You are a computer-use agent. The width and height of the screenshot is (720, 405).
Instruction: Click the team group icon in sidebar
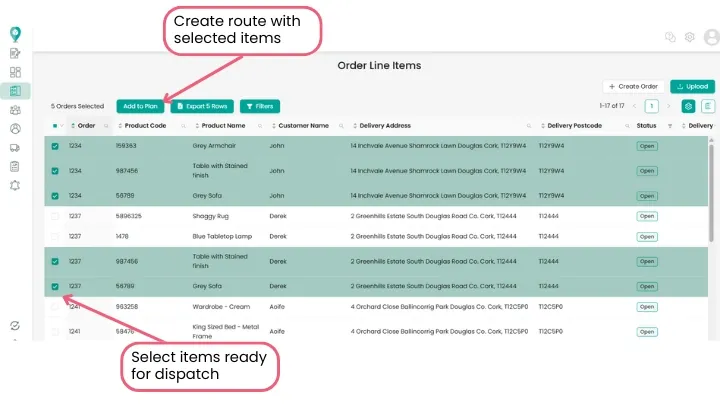click(x=15, y=110)
